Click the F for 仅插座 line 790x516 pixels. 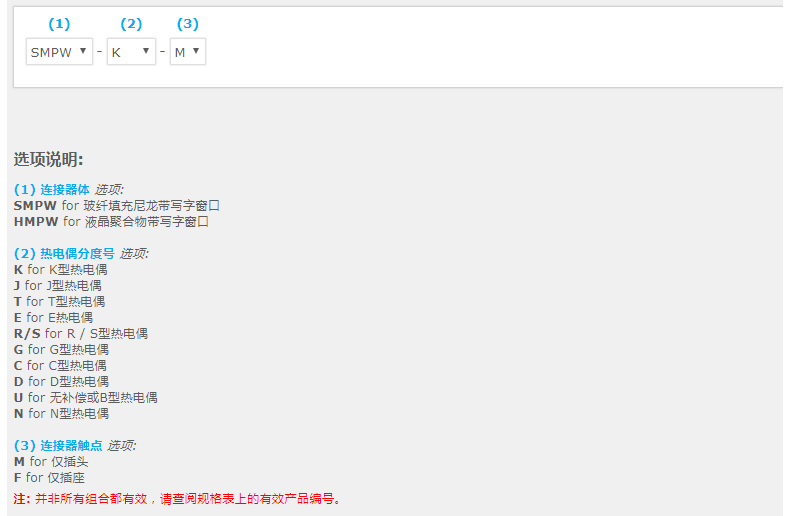(49, 477)
